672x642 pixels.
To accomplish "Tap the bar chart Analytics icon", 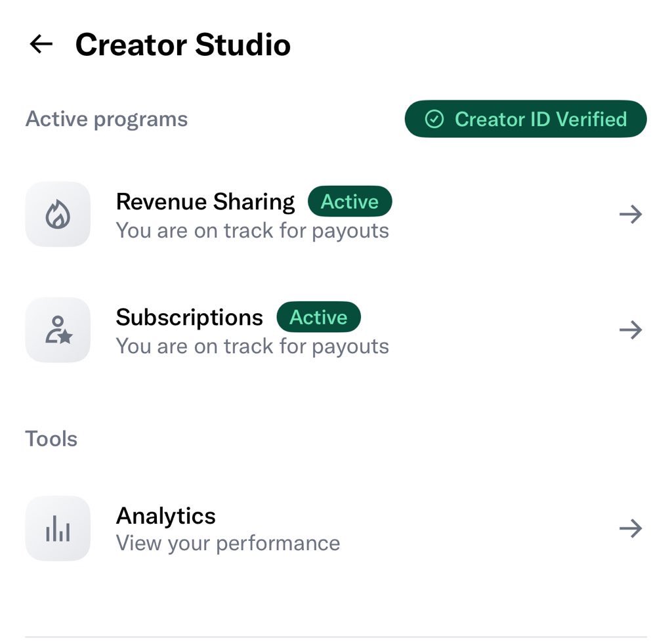I will tap(58, 528).
